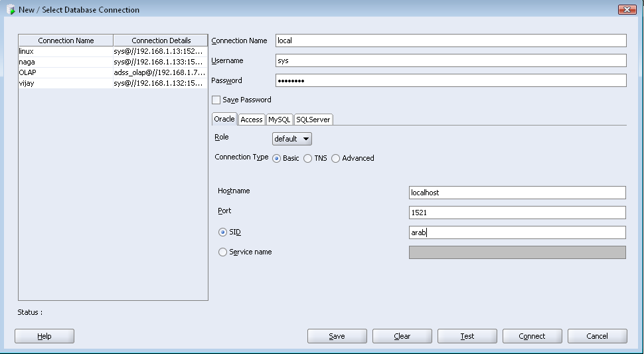Focus the Password field

[451, 80]
